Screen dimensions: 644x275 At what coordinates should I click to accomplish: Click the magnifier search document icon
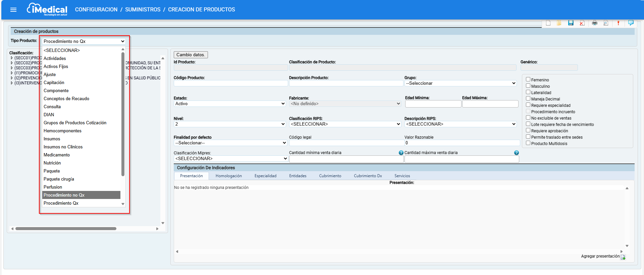[606, 23]
